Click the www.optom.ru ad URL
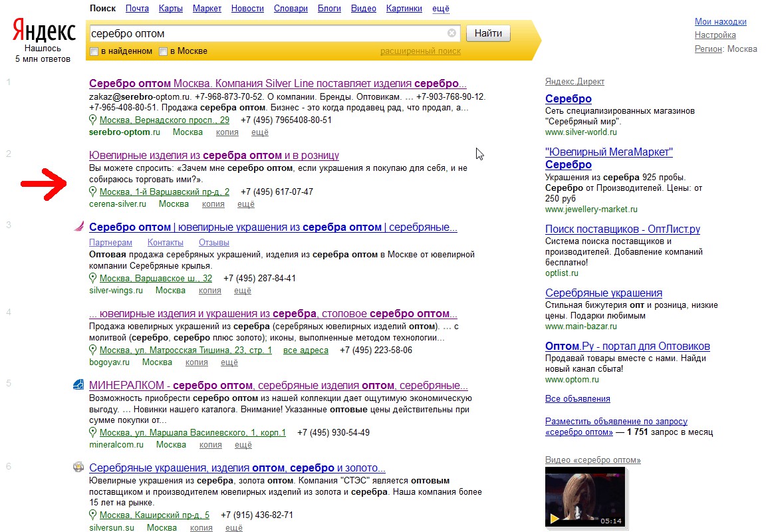The image size is (766, 532). pyautogui.click(x=572, y=380)
